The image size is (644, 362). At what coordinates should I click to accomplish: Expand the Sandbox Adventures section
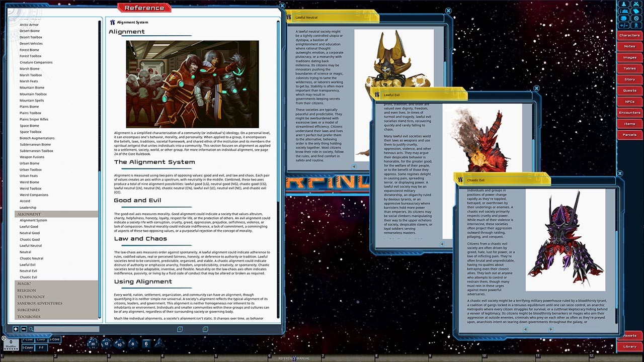pos(56,303)
